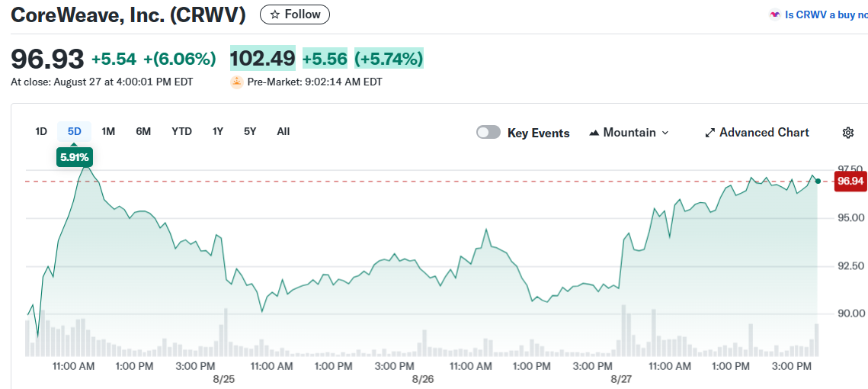The height and width of the screenshot is (389, 868).
Task: Click the 8/27 date axis label
Action: 622,380
